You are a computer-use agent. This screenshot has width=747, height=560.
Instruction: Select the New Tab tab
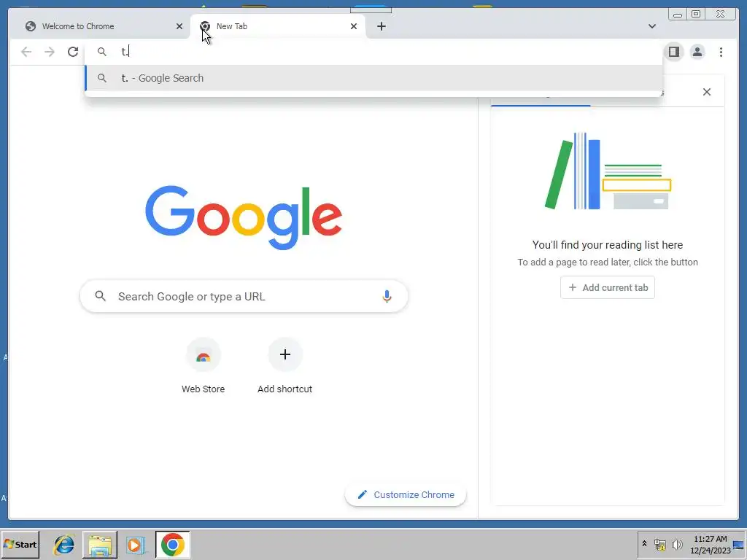276,26
